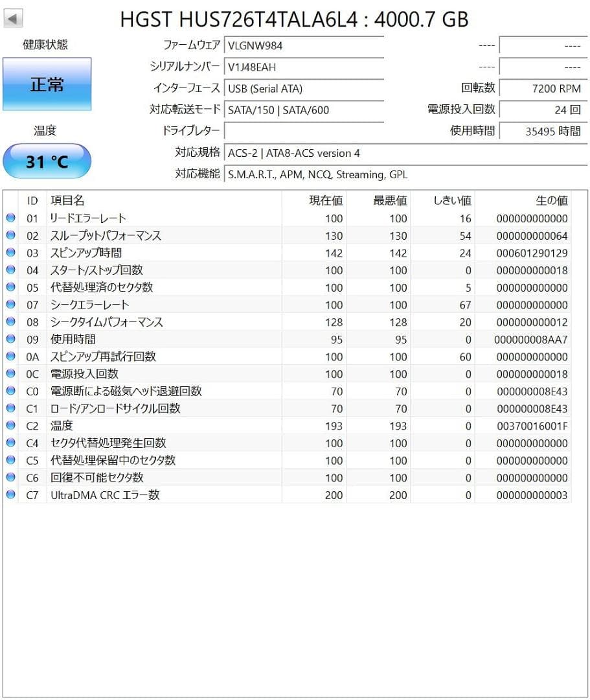
Task: Click the threshold value 67
Action: click(x=465, y=305)
